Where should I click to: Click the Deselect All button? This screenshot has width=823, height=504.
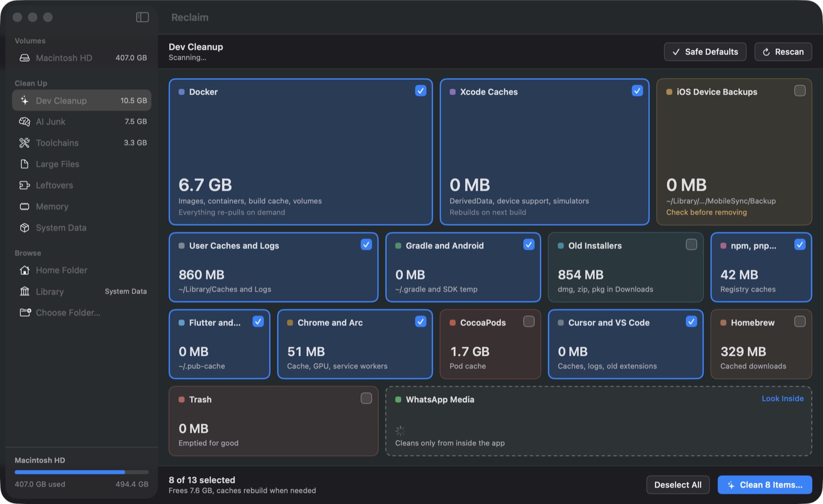[x=678, y=485]
